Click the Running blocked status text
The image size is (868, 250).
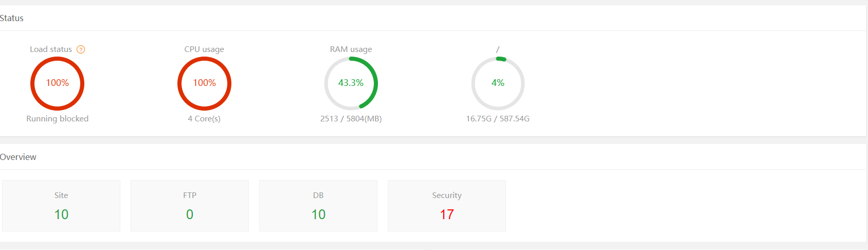click(58, 119)
